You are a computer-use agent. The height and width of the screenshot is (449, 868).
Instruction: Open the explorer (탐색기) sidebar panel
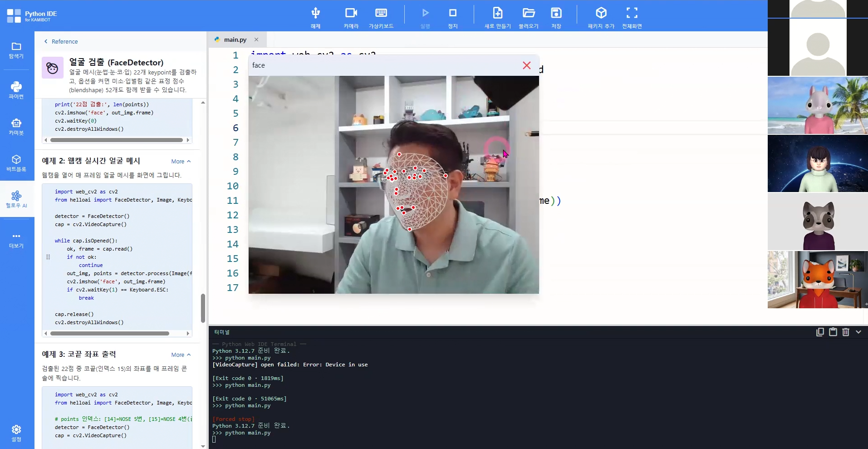16,50
